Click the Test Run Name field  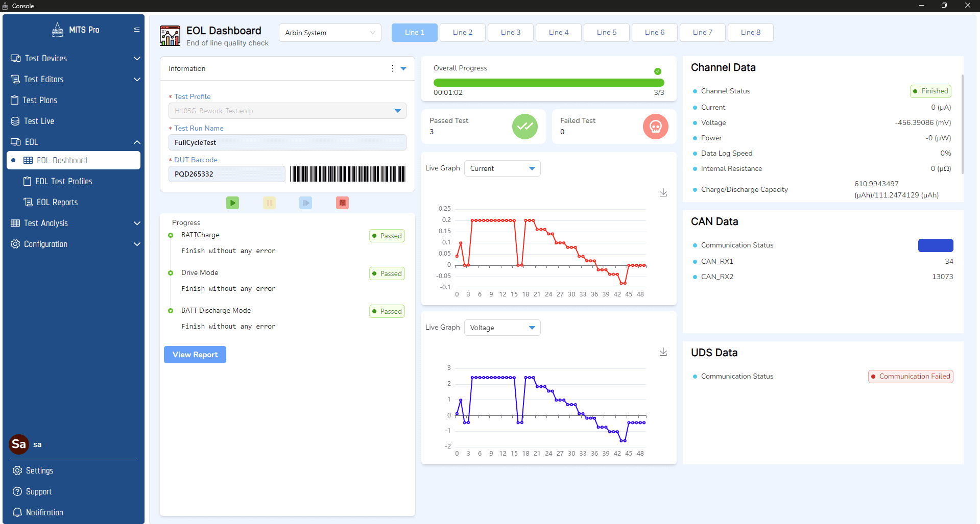pyautogui.click(x=288, y=142)
